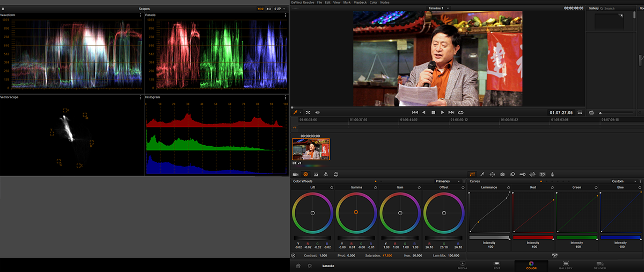The width and height of the screenshot is (644, 272).
Task: Open the Camera Raw palette icon
Action: pos(295,174)
